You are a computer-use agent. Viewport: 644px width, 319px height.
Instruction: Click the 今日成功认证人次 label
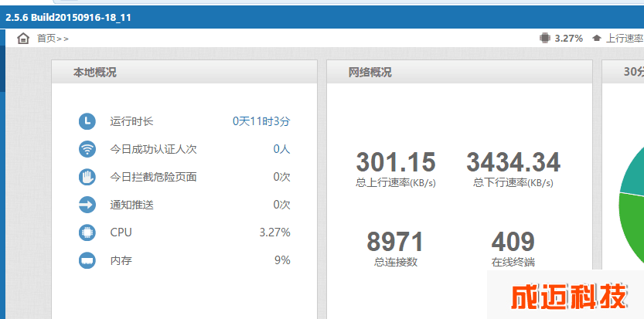point(153,149)
